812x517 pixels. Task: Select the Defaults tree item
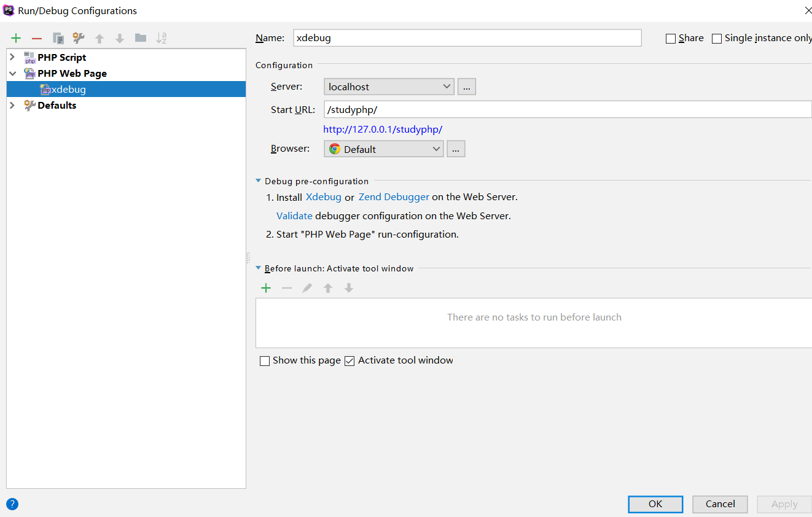[57, 105]
